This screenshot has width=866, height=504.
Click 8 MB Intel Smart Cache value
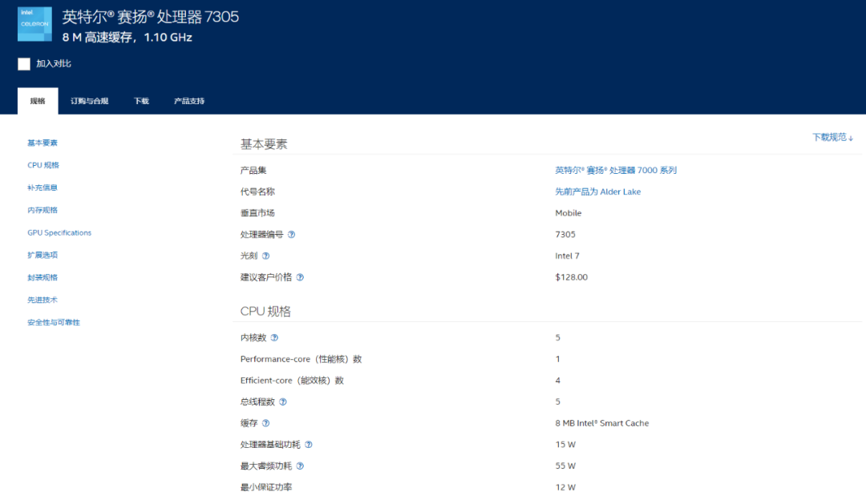click(602, 423)
